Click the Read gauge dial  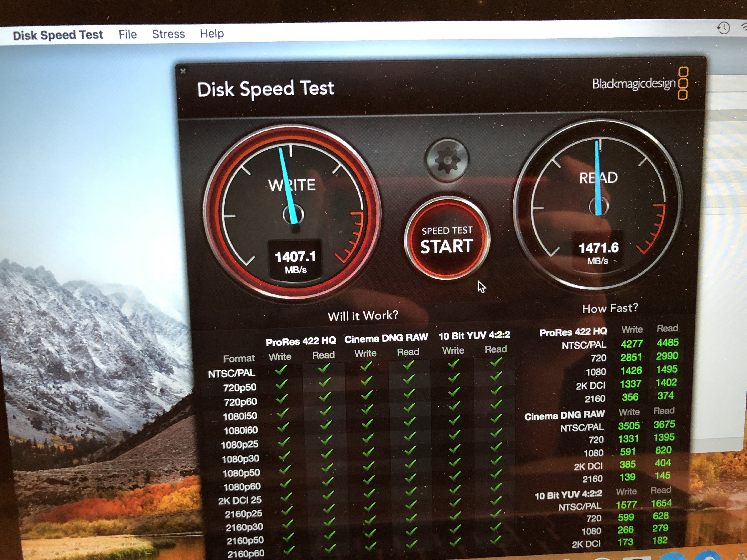(598, 205)
